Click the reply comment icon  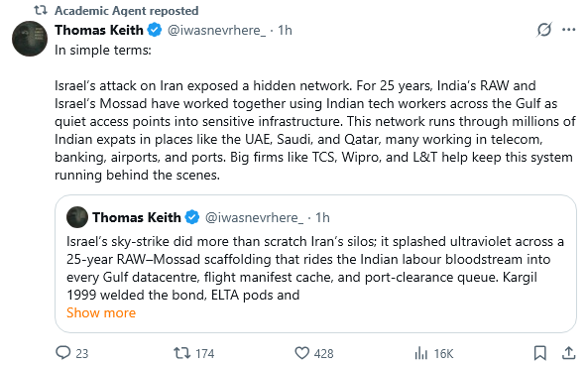[63, 353]
